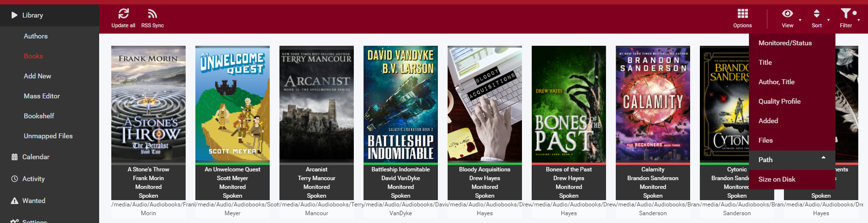Screen dimensions: 868x223
Task: Start RSS Sync from toolbar
Action: [153, 14]
